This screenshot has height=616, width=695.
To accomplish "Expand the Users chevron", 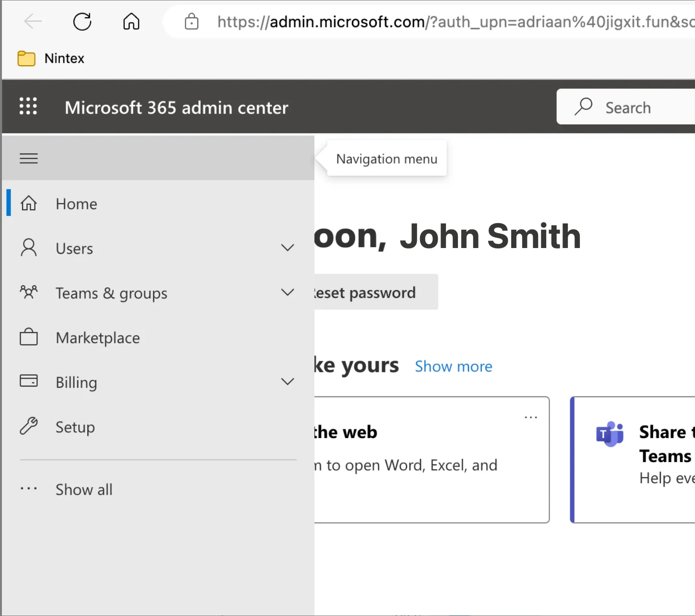I will click(x=288, y=248).
